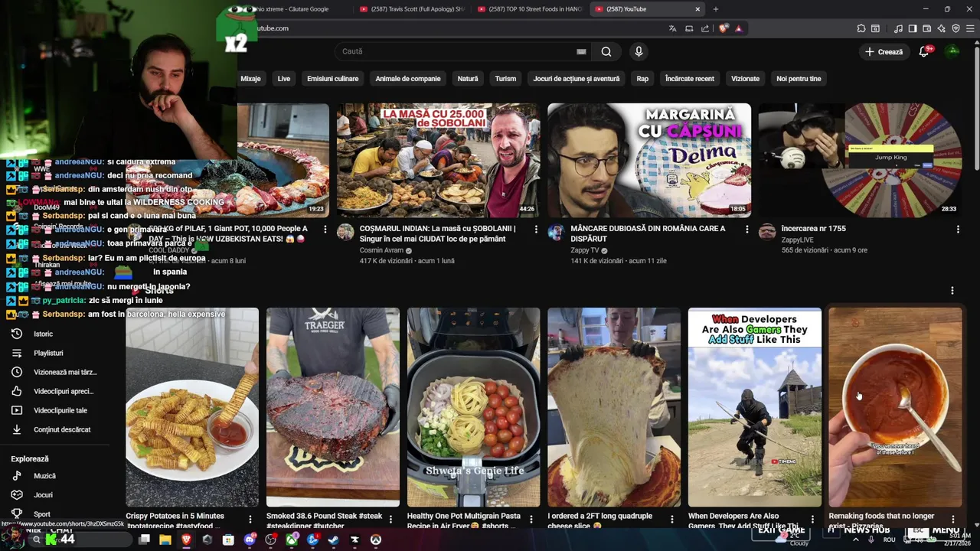
Task: Open Brave media control music note icon
Action: [898, 28]
